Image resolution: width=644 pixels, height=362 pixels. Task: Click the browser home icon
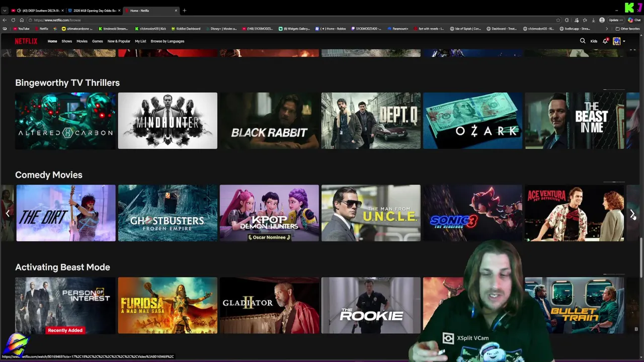pyautogui.click(x=22, y=20)
